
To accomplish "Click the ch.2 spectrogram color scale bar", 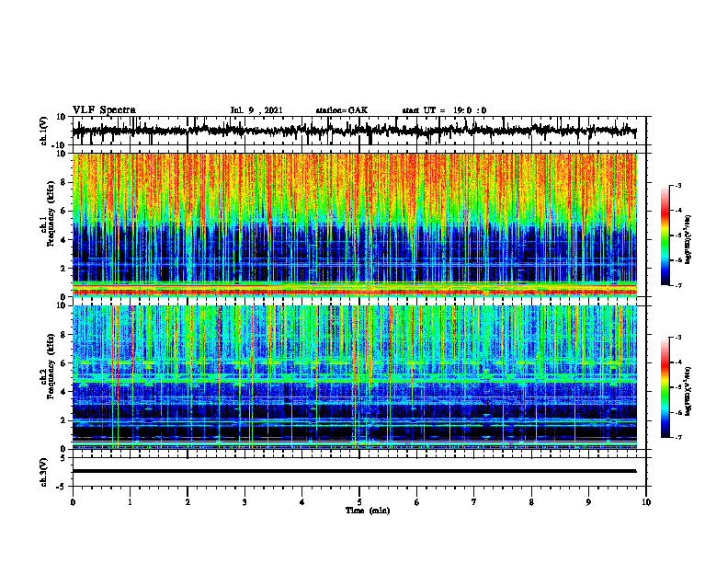I will pos(665,387).
